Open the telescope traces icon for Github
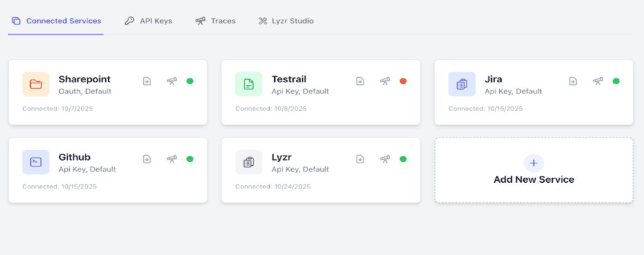This screenshot has width=644, height=255. [x=172, y=159]
